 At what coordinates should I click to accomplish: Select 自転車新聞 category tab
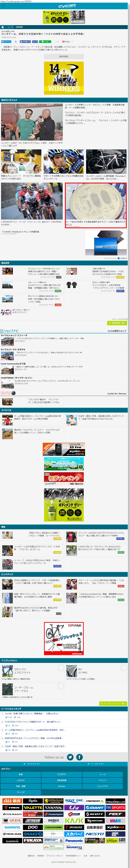tap(62, 780)
